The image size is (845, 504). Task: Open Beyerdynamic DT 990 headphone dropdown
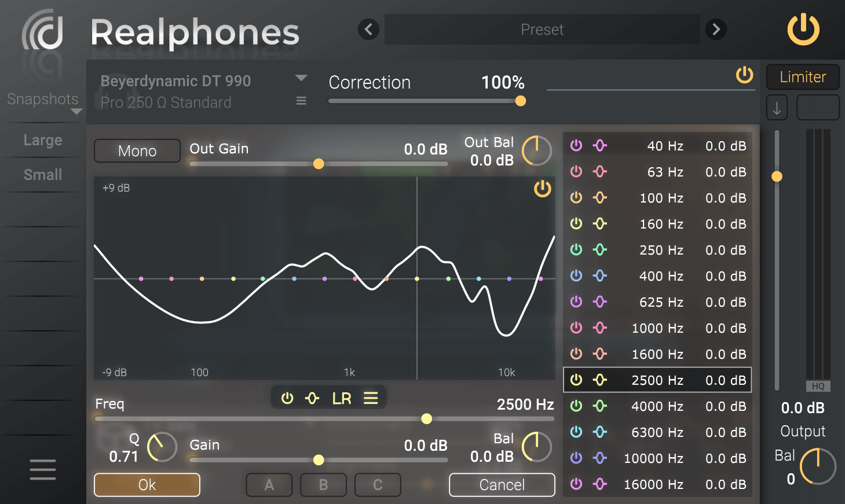[x=301, y=78]
